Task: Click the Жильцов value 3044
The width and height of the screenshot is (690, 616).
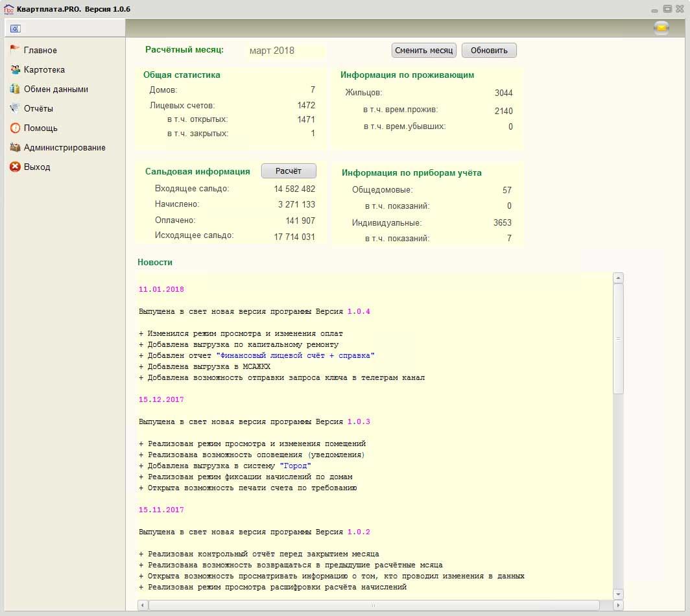Action: click(504, 93)
